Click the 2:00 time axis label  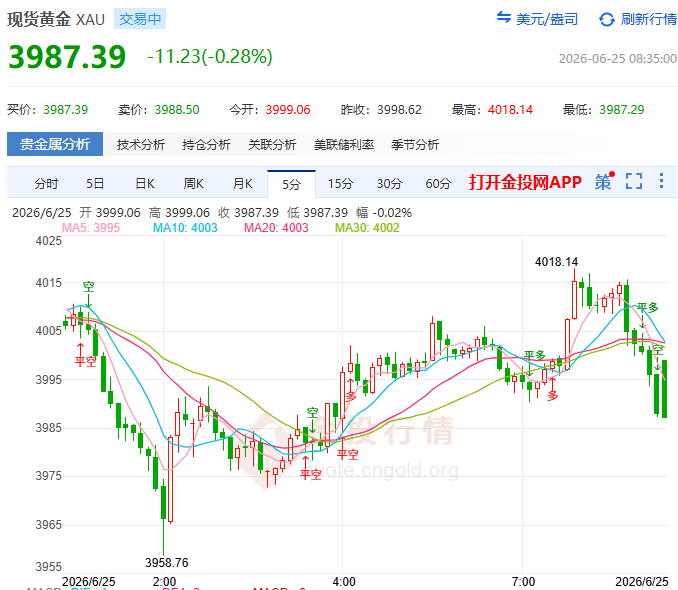click(x=164, y=582)
